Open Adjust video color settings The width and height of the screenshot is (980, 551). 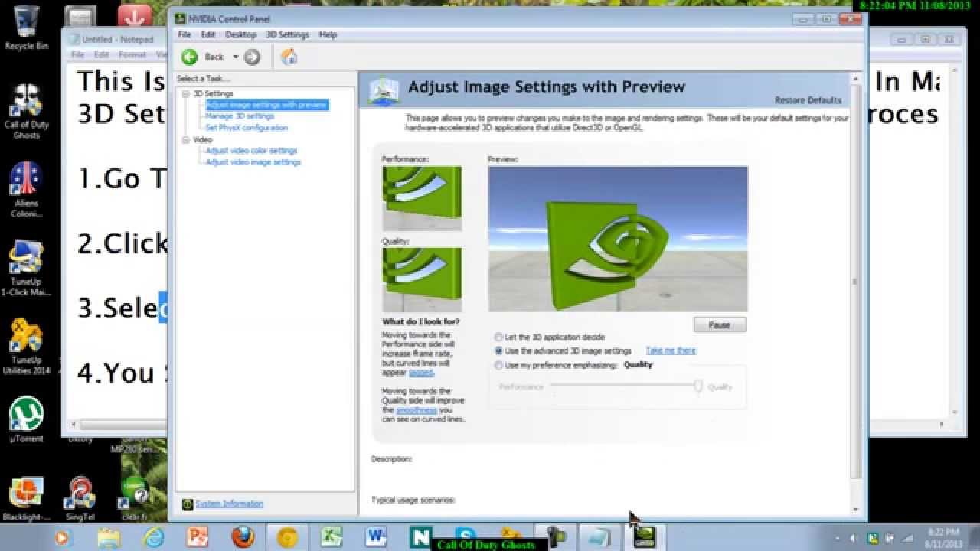pyautogui.click(x=251, y=151)
